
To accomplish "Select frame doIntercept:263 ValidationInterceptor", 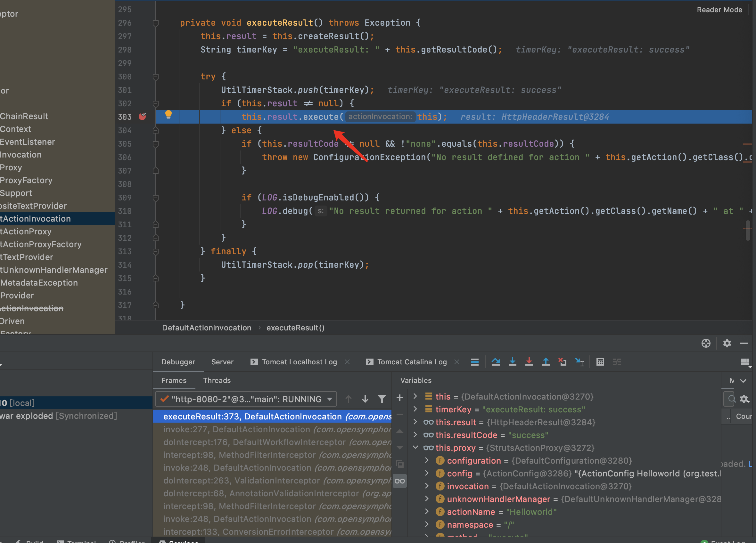I will point(272,480).
